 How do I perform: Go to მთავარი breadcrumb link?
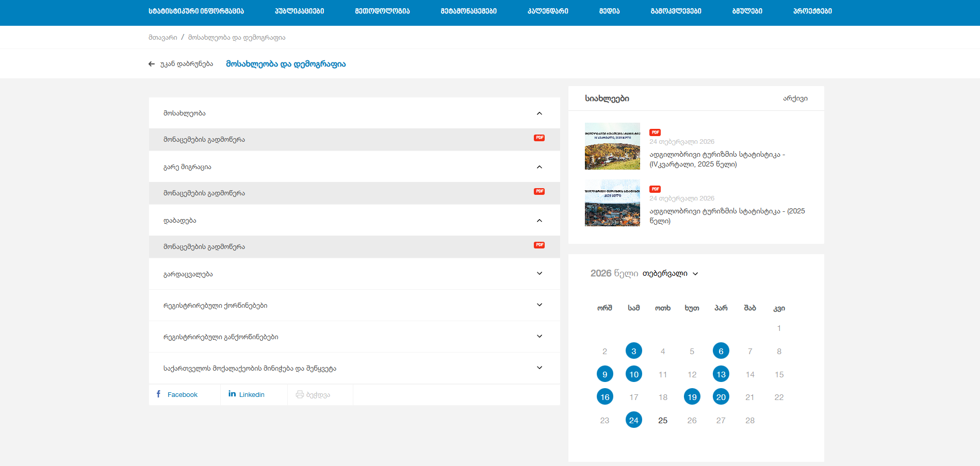162,38
